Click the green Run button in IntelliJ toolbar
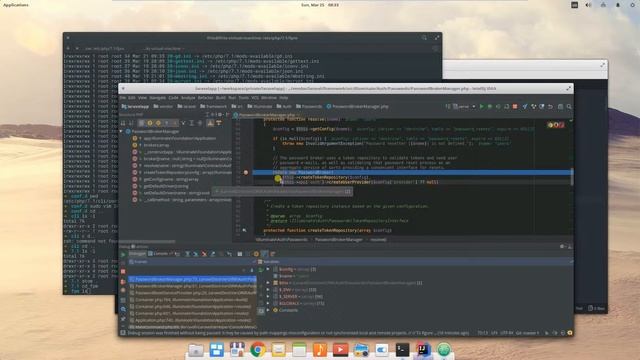640x360 pixels. (x=482, y=107)
